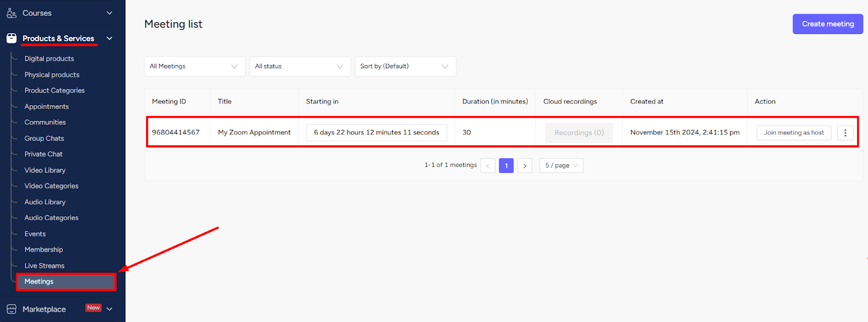Open Audio Categories in the sidebar
868x322 pixels.
(x=51, y=218)
